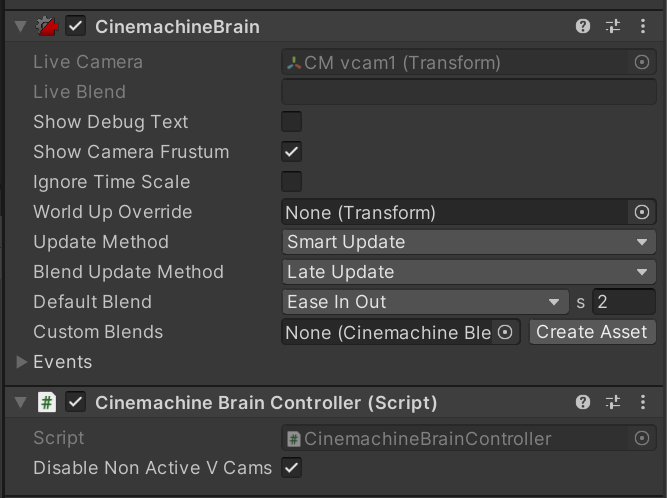This screenshot has height=498, width=667.
Task: Enable Ignore Time Scale checkbox
Action: click(x=291, y=182)
